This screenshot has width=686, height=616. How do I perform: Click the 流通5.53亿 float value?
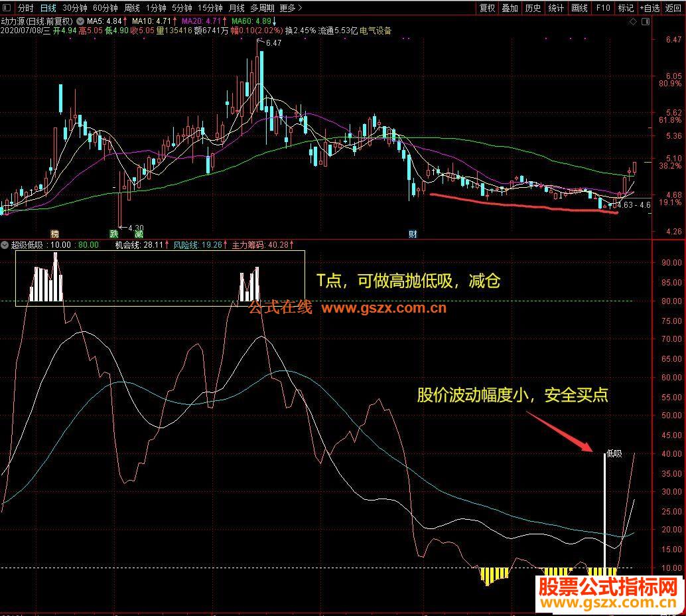pos(338,31)
